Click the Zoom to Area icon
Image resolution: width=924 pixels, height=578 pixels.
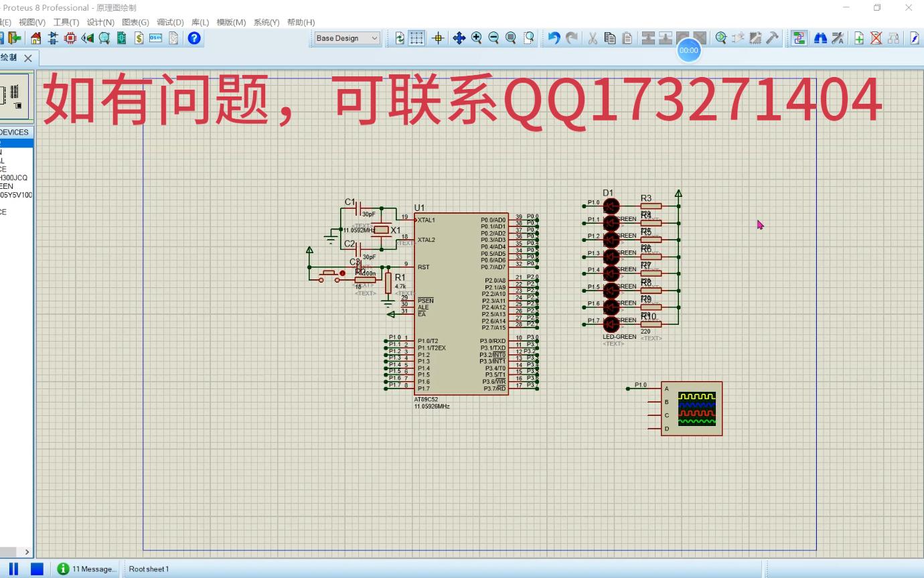coord(529,38)
